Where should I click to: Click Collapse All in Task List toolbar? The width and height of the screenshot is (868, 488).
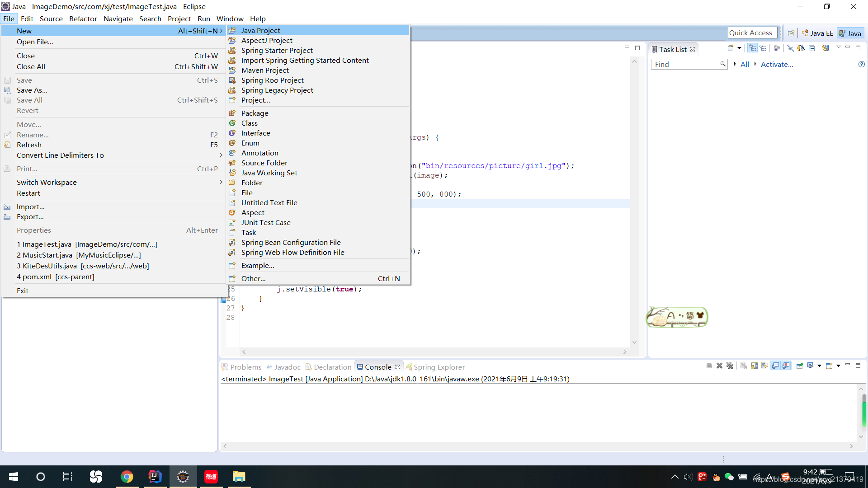pos(812,48)
